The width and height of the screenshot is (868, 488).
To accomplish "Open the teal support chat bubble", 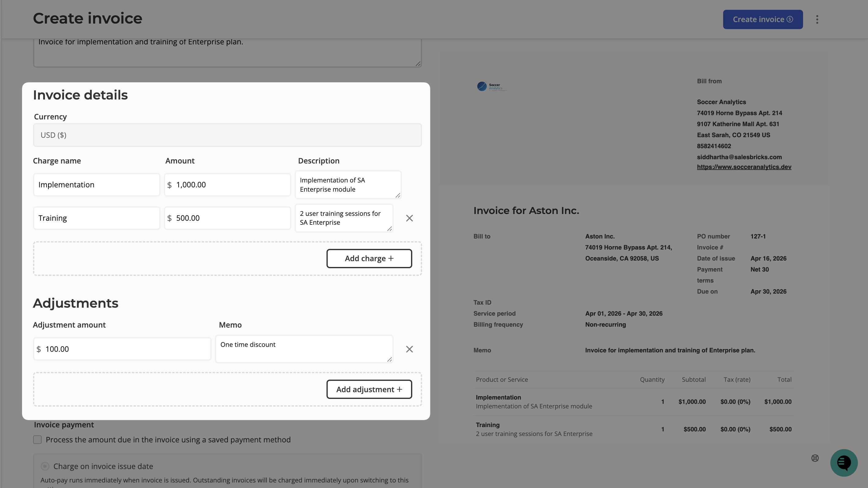I will (843, 463).
